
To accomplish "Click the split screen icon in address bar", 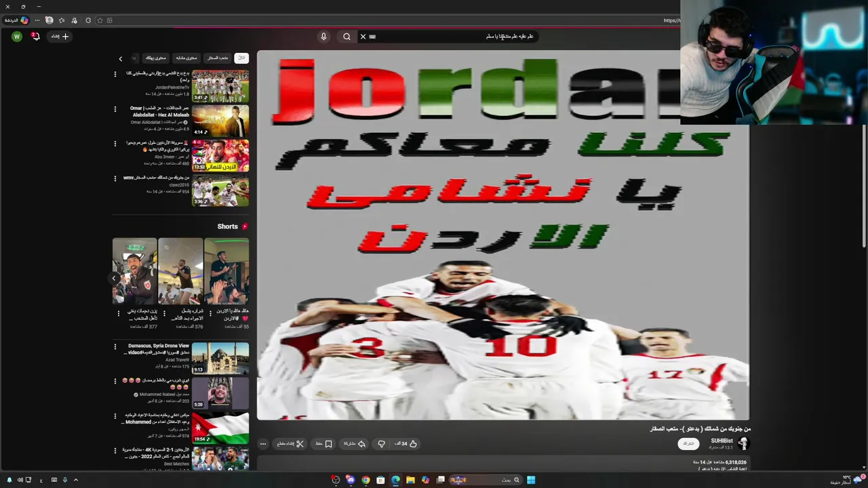I will click(x=110, y=20).
